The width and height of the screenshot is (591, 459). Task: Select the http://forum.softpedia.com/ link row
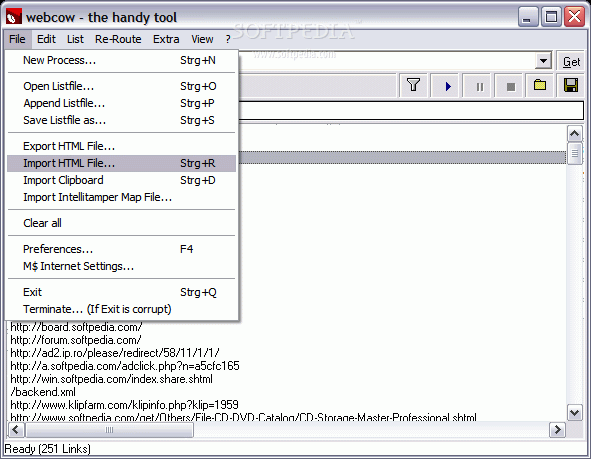(76, 340)
